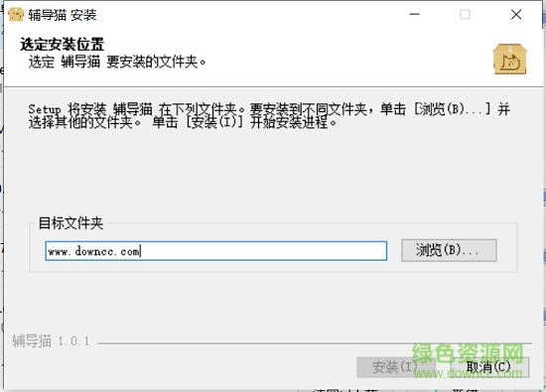This screenshot has width=546, height=392.
Task: Click the 目标文件夹 group label
Action: point(70,223)
